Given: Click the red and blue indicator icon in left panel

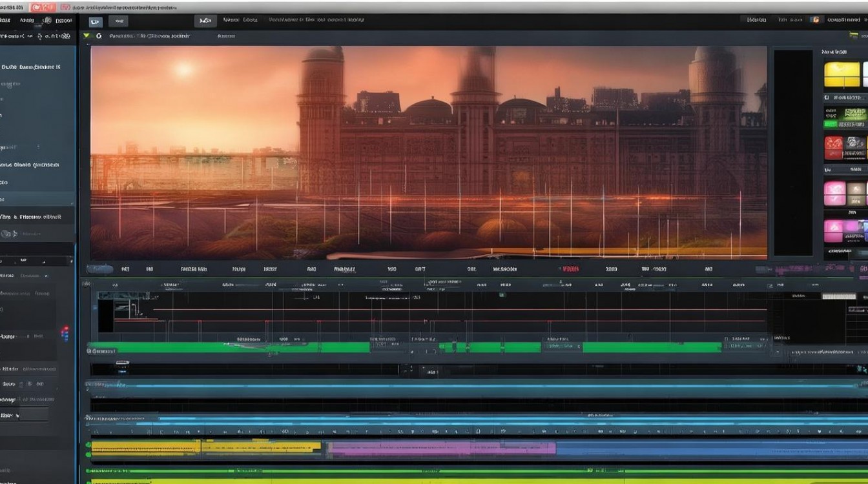Looking at the screenshot, I should 64,333.
